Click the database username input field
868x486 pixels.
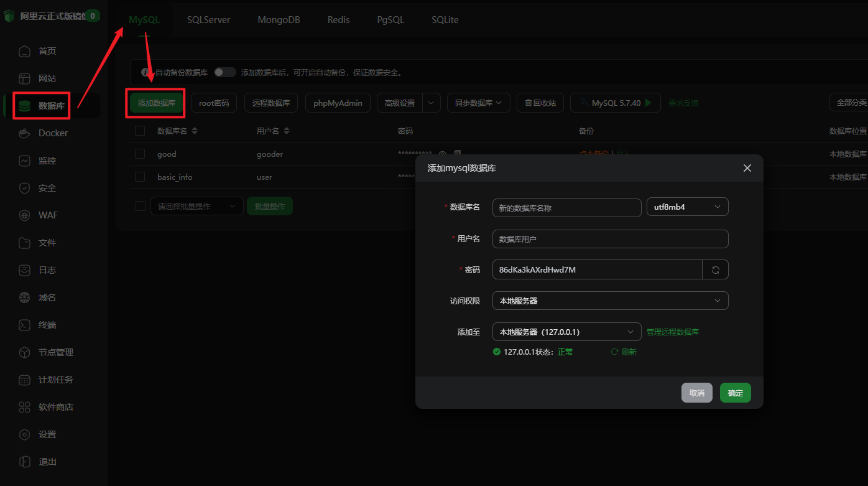[x=609, y=239]
